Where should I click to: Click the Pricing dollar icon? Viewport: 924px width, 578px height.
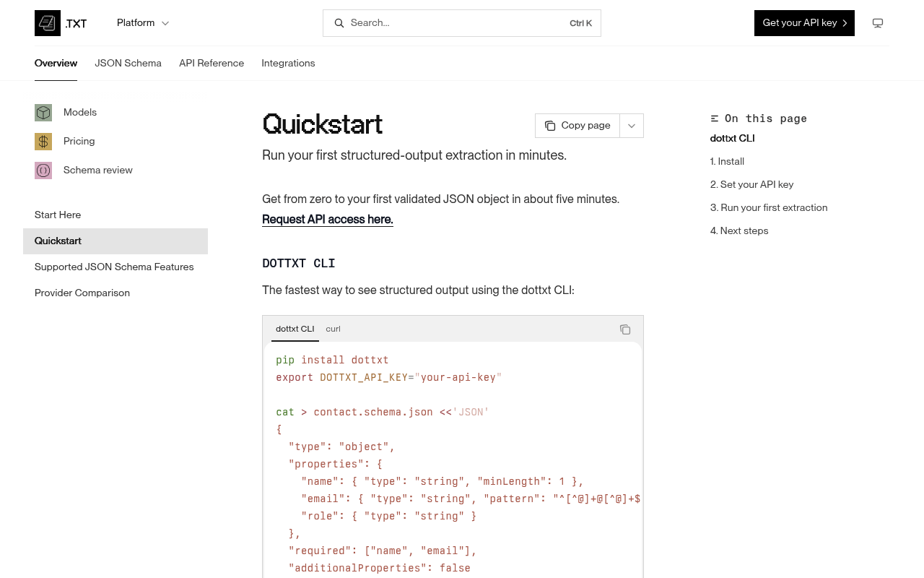pyautogui.click(x=43, y=142)
